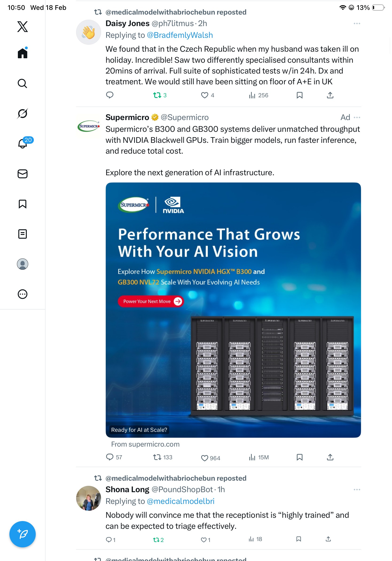The width and height of the screenshot is (392, 561).
Task: Open more options on Daisy Jones's post
Action: tap(357, 23)
